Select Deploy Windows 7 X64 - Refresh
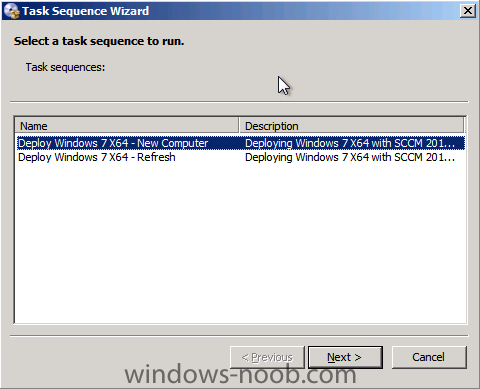480x389 pixels. tap(240, 157)
